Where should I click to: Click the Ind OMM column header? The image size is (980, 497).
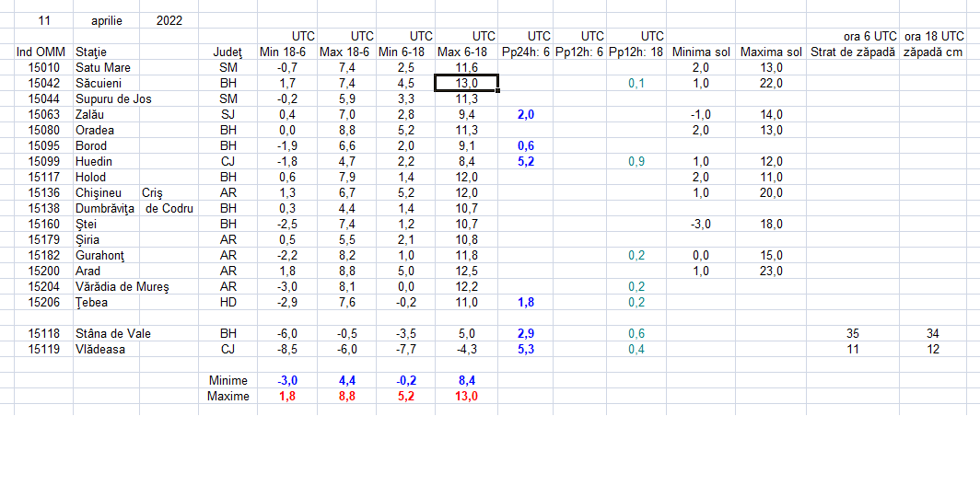[x=41, y=52]
